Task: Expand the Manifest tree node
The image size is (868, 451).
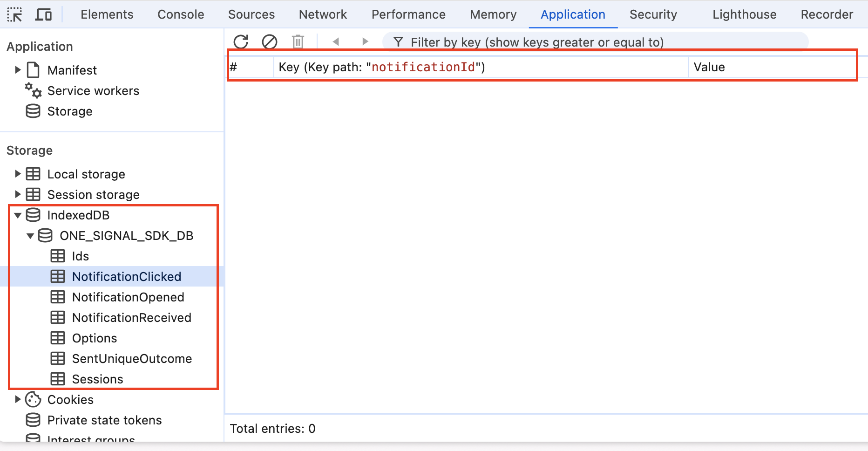Action: [18, 70]
